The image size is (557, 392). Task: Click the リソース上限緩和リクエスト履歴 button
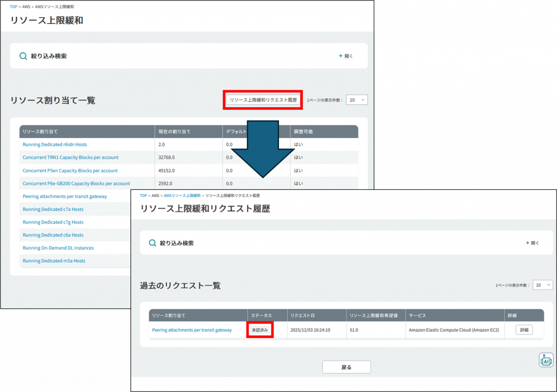pyautogui.click(x=263, y=100)
